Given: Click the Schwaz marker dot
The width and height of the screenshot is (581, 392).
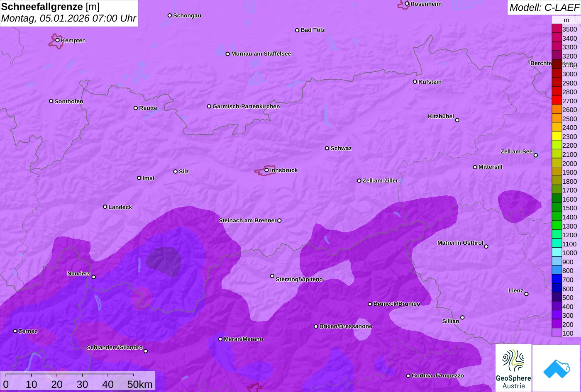Looking at the screenshot, I should 327,148.
